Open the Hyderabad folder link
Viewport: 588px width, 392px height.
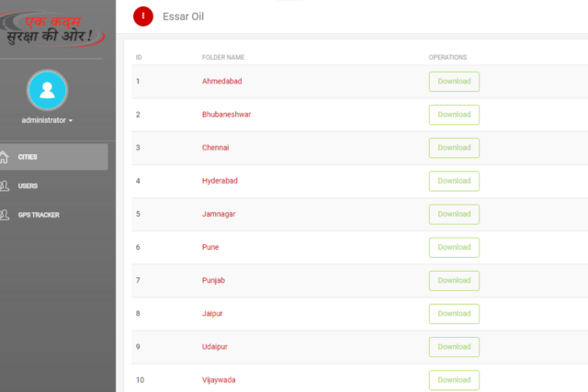point(220,181)
